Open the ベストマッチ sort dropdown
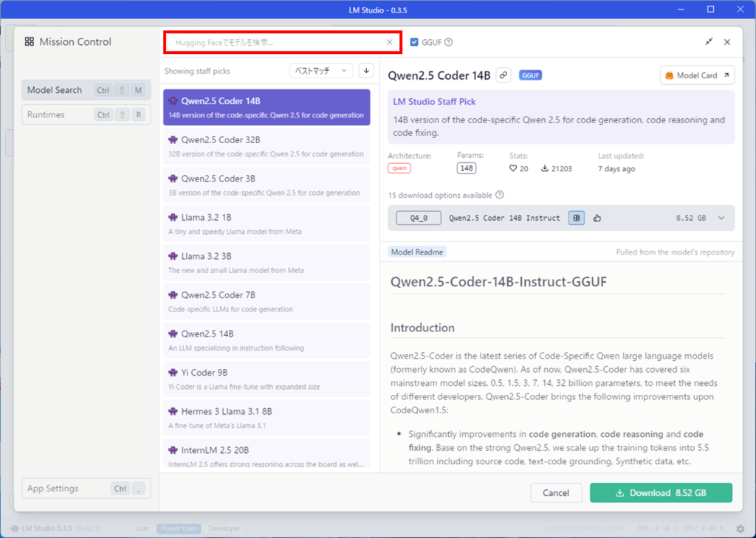Image resolution: width=756 pixels, height=538 pixels. [x=321, y=71]
